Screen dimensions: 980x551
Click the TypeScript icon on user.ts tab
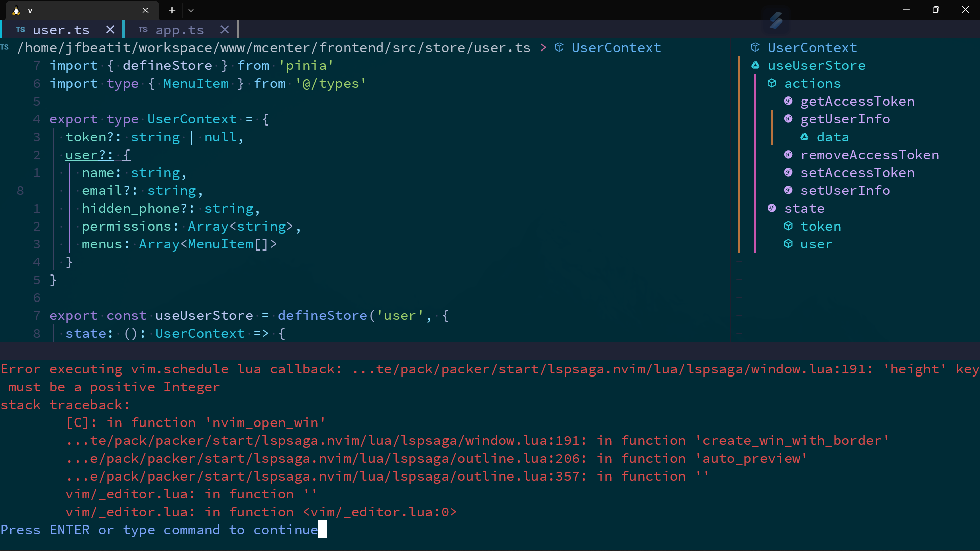tap(20, 30)
